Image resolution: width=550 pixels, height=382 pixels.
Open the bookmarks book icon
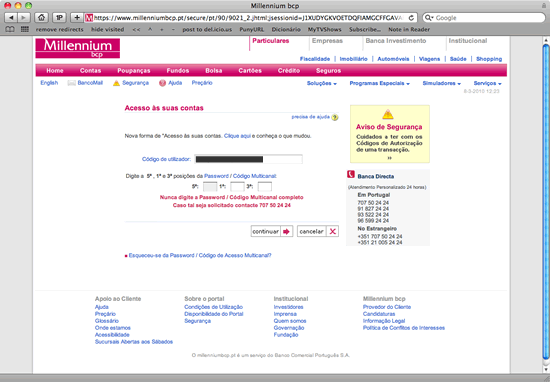(x=10, y=29)
